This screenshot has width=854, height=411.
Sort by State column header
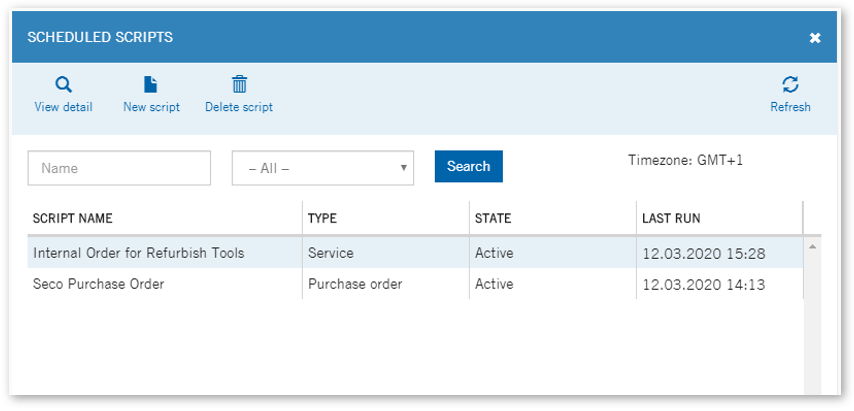pos(493,218)
